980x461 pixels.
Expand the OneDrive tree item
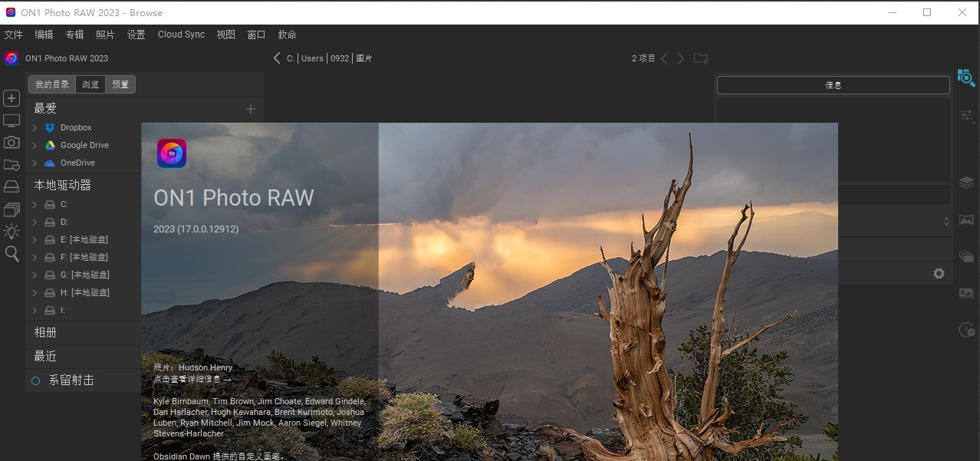[x=35, y=163]
